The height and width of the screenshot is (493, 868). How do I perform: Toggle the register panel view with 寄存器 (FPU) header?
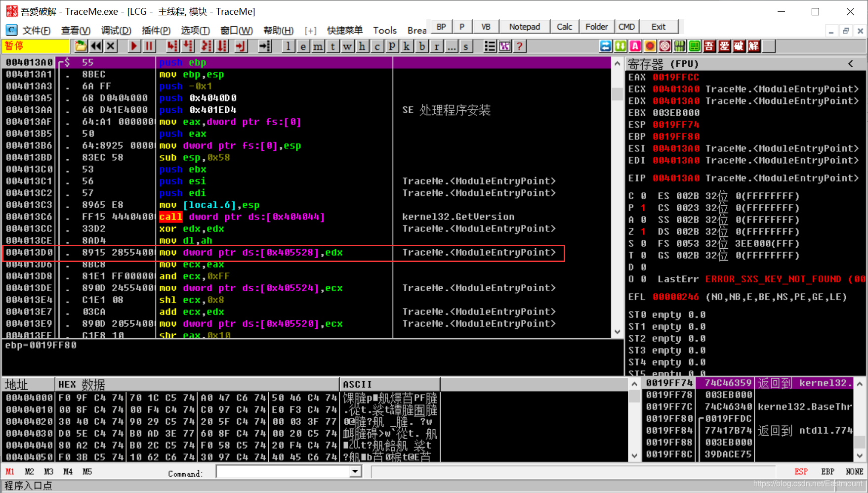pyautogui.click(x=663, y=64)
